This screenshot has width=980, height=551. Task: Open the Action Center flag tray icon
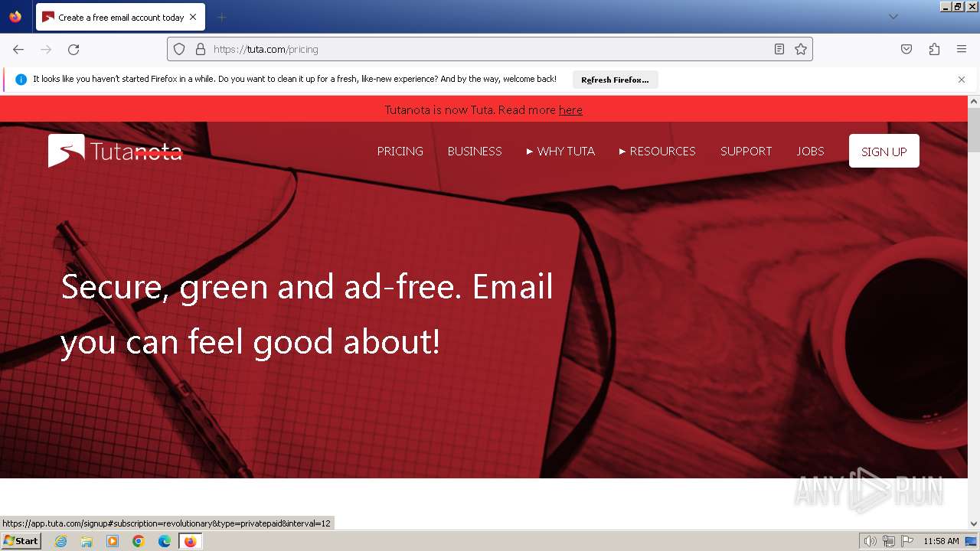pyautogui.click(x=907, y=541)
